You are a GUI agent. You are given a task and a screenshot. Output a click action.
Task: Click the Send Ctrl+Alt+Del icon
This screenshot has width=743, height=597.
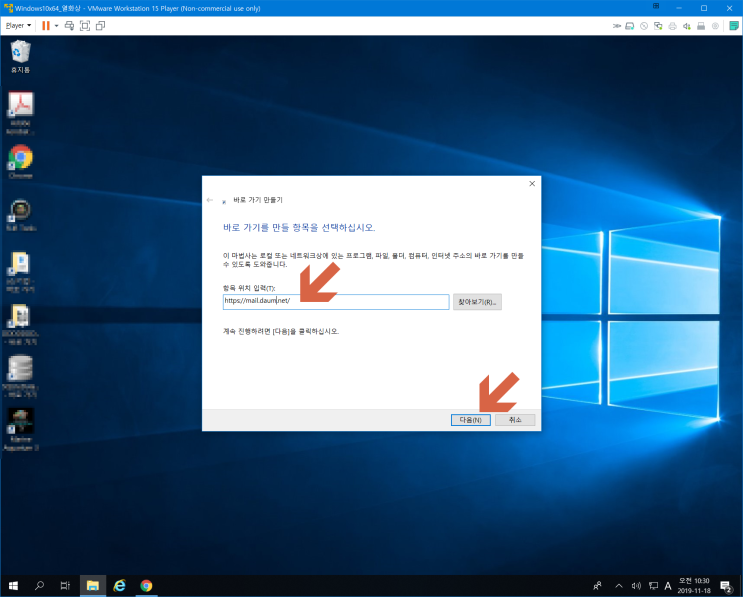(x=69, y=26)
